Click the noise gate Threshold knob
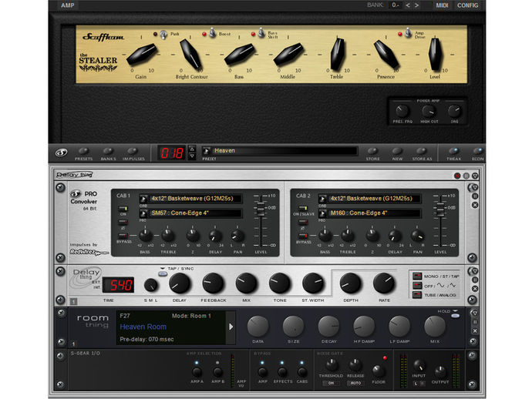The image size is (532, 399). coord(331,365)
